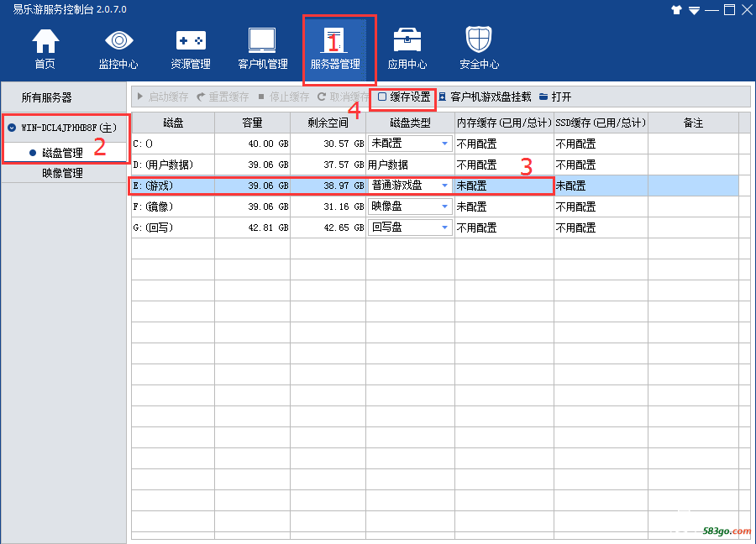Select the D:(用户数据) disk row
Viewport: 756px width, 544px height.
coord(172,165)
